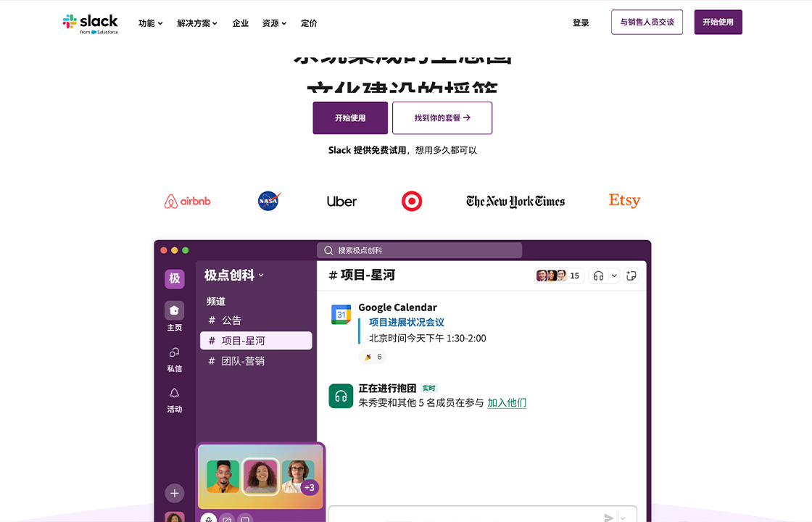This screenshot has height=522, width=812.
Task: Expand the 极点创科 workspace menu
Action: pos(234,275)
